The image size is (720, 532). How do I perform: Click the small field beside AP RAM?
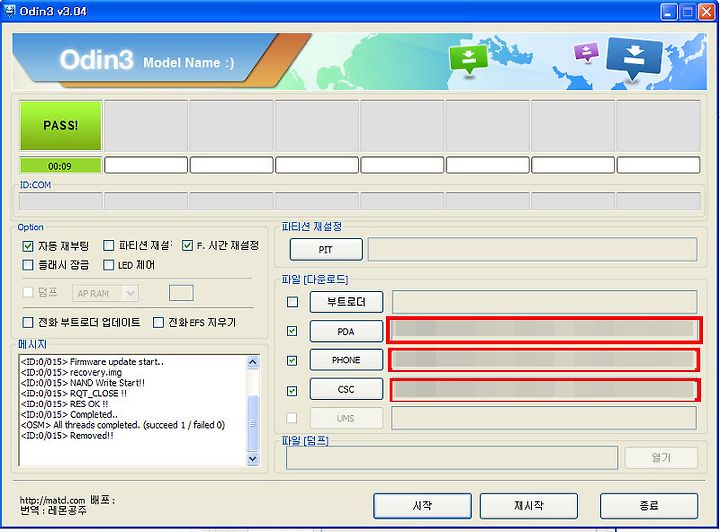click(x=181, y=293)
